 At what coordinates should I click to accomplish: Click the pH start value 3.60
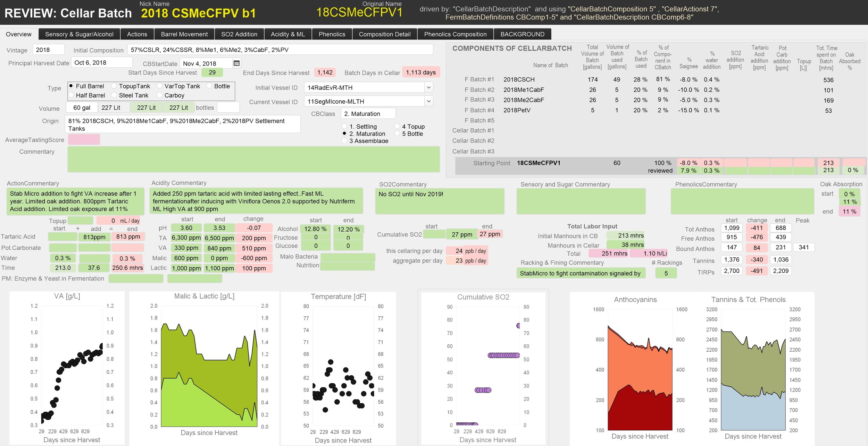click(186, 228)
